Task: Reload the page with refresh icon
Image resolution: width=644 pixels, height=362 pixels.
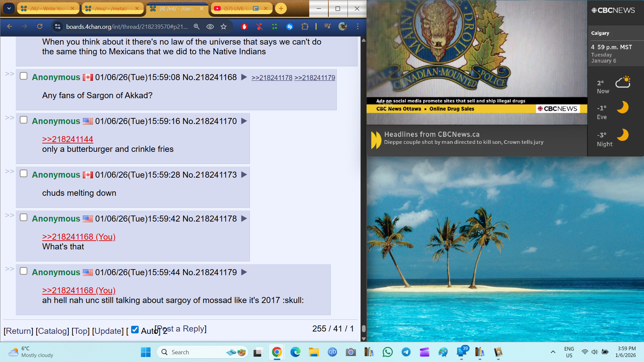Action: coord(40,26)
